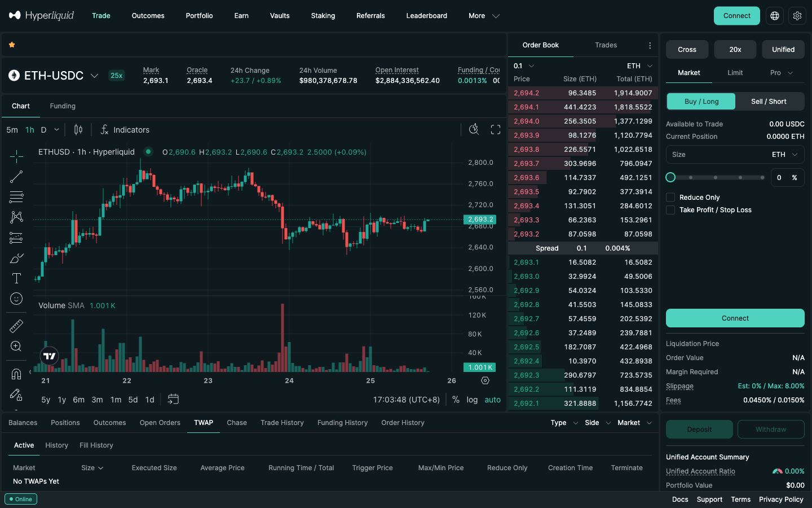Switch to the Limit order tab
Viewport: 812px width, 508px height.
(735, 73)
